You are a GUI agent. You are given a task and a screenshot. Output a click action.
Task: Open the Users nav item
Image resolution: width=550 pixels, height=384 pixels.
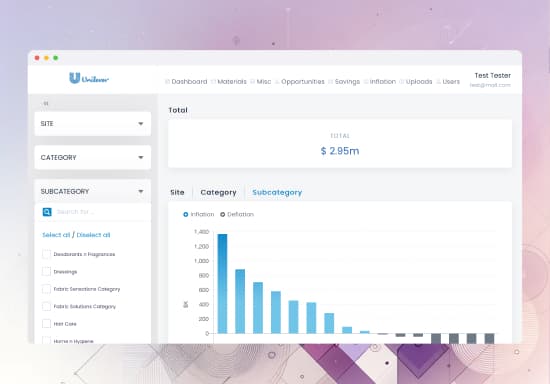point(448,82)
